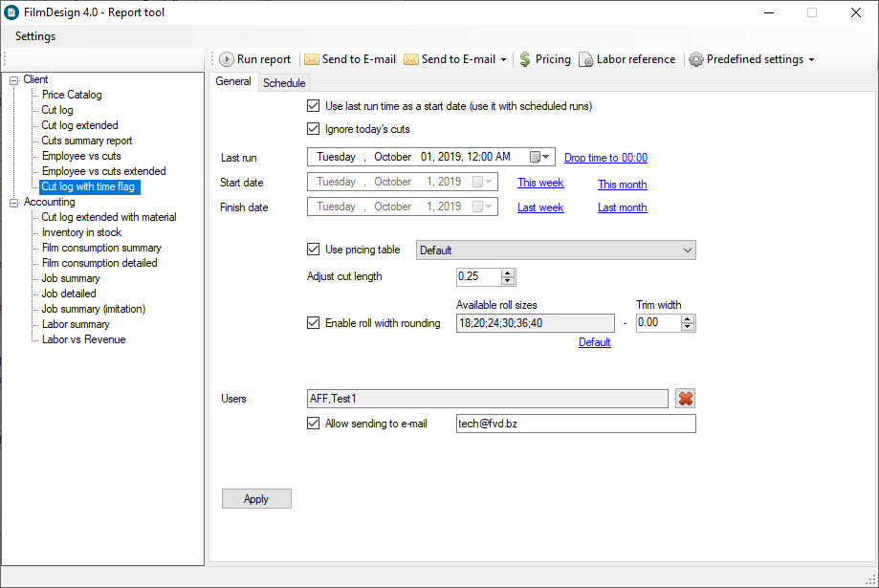Screen dimensions: 879x588
Task: Collapse the Client tree node
Action: tap(14, 80)
